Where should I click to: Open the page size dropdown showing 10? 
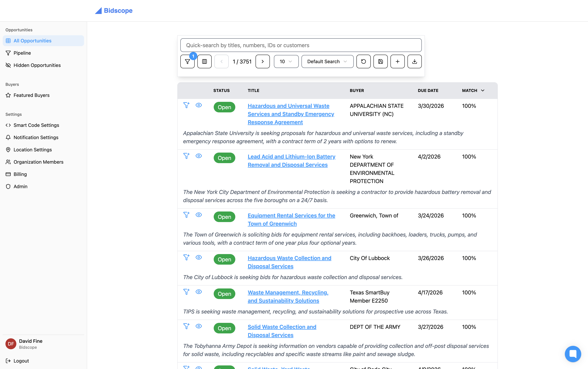point(286,61)
